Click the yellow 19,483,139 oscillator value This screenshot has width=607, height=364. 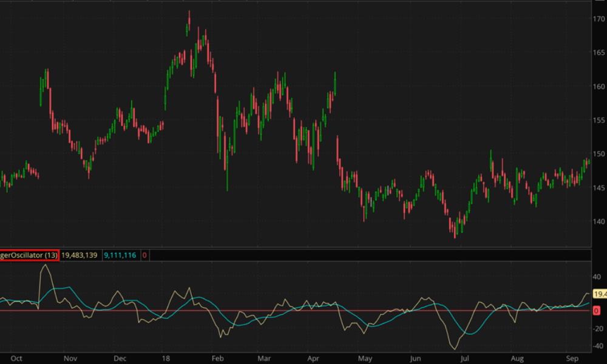click(80, 255)
